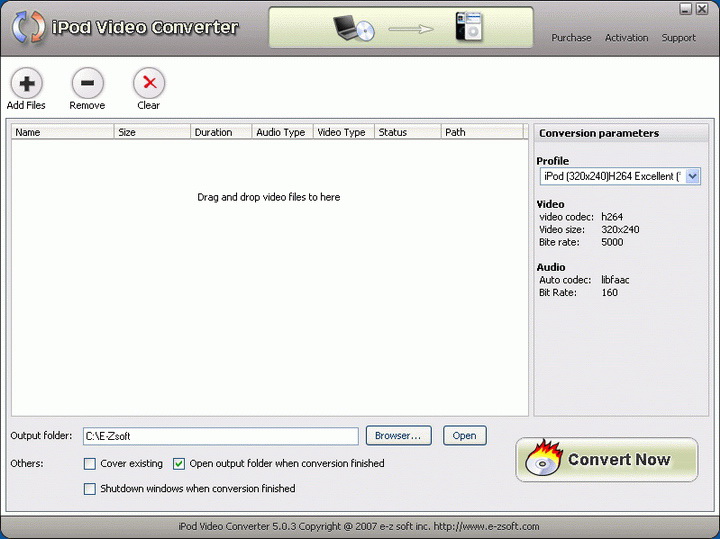This screenshot has height=539, width=720.
Task: Click the iPod device icon in banner
Action: click(x=469, y=27)
